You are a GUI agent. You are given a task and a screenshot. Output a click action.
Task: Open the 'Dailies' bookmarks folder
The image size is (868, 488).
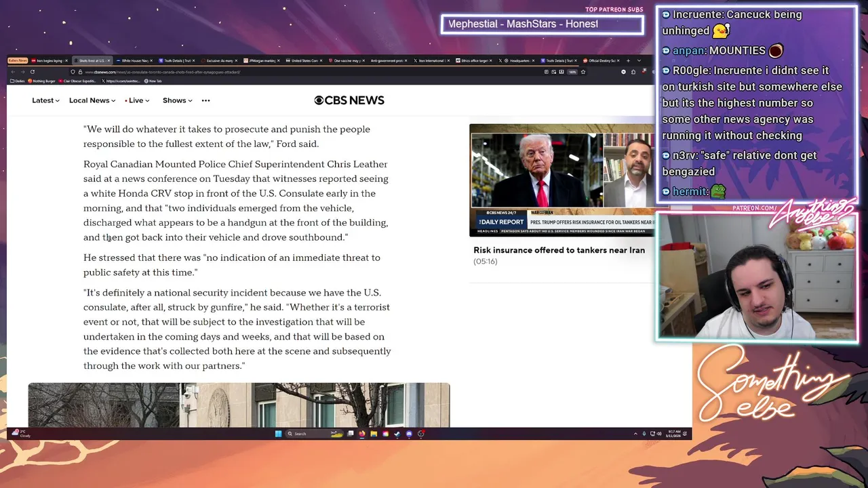(x=17, y=81)
